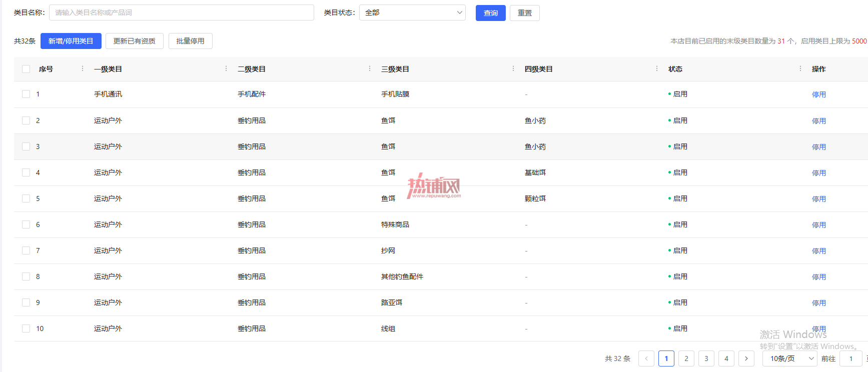Focus the 类目名称 search input field

point(182,12)
